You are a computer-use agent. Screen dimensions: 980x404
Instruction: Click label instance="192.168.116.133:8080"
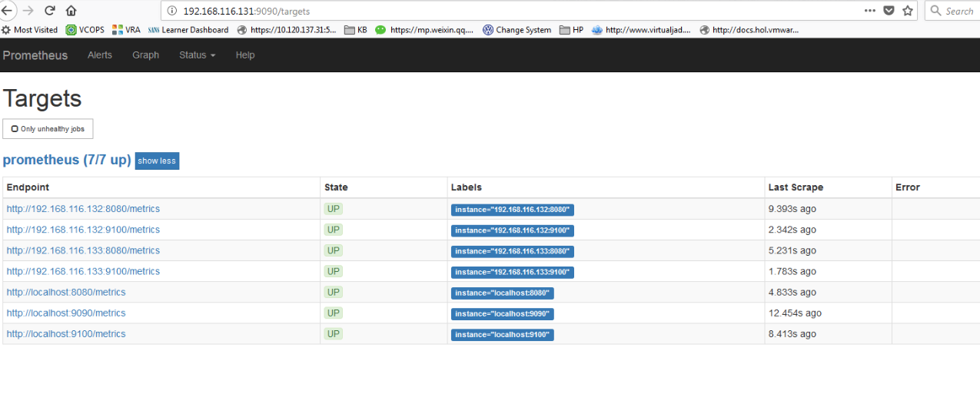(513, 251)
